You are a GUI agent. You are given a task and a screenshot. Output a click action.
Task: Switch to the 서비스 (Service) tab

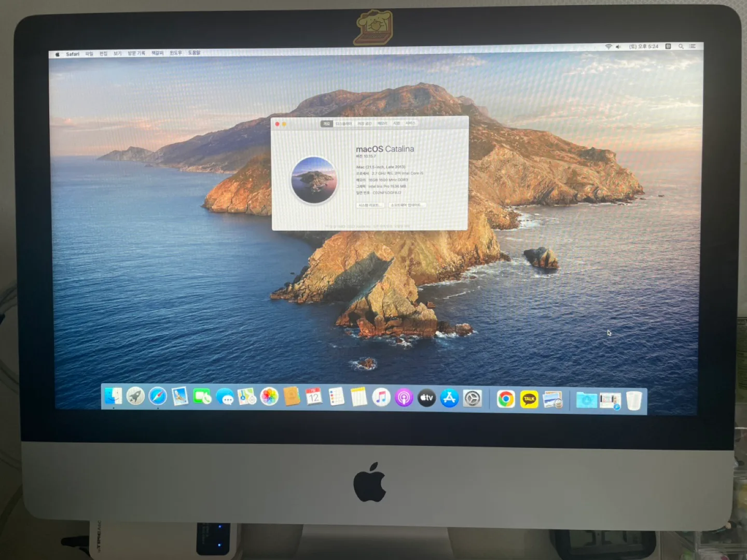click(x=410, y=123)
